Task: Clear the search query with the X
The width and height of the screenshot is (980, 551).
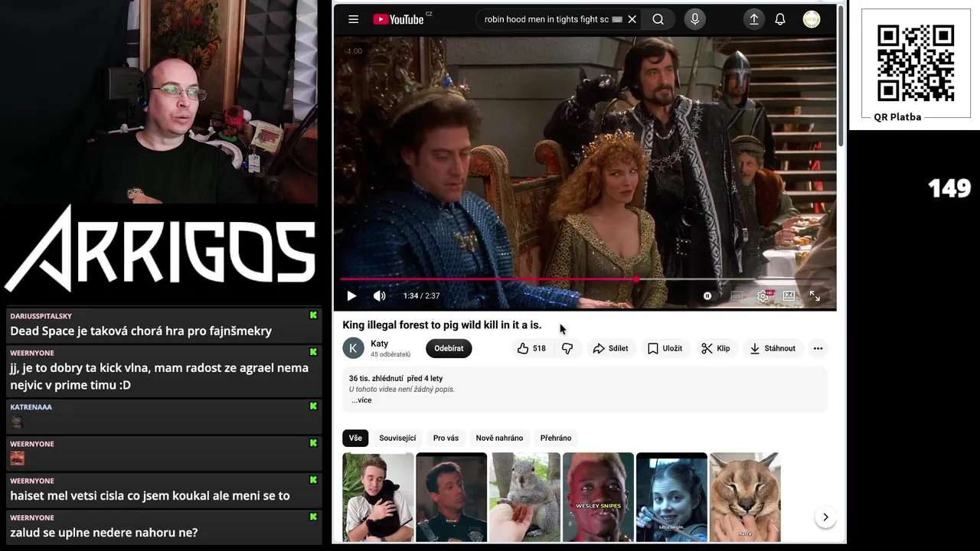Action: [x=632, y=20]
